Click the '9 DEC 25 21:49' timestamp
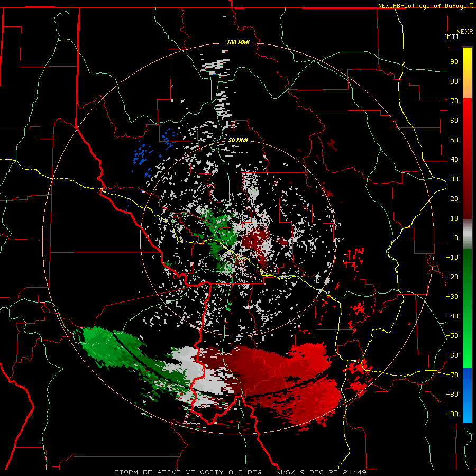 point(333,472)
